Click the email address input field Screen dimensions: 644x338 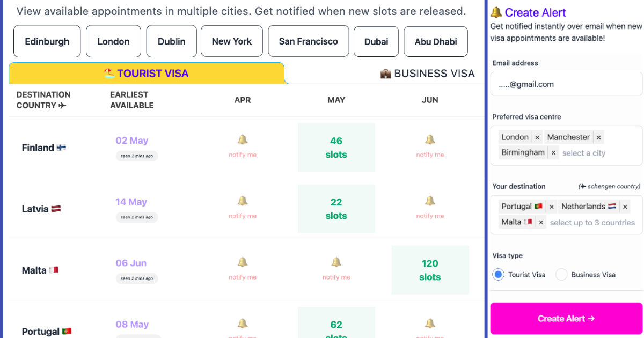(x=566, y=84)
